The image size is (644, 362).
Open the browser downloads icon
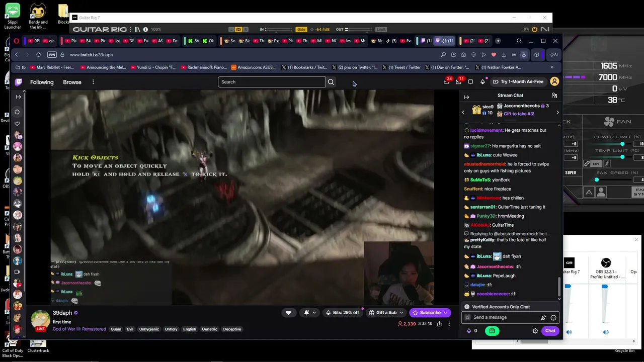[504, 55]
